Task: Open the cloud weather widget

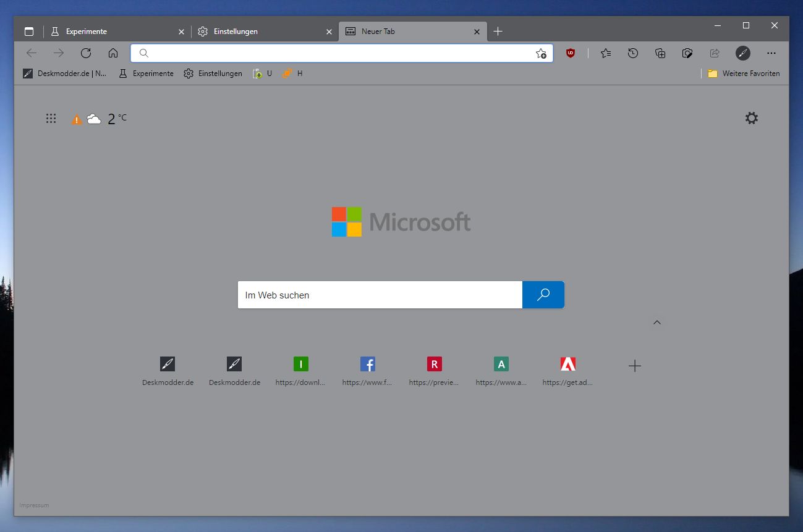Action: tap(94, 119)
